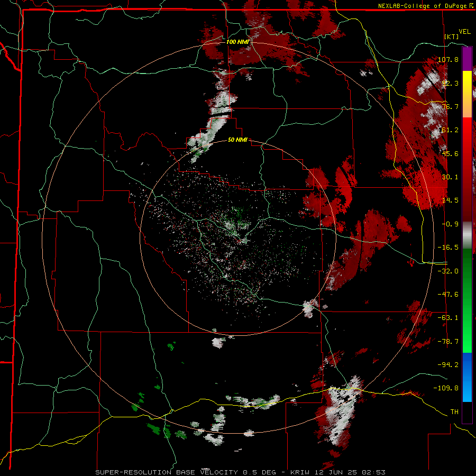Click the 61.2 velocity scale value
Image resolution: width=476 pixels, height=476 pixels.
(450, 130)
